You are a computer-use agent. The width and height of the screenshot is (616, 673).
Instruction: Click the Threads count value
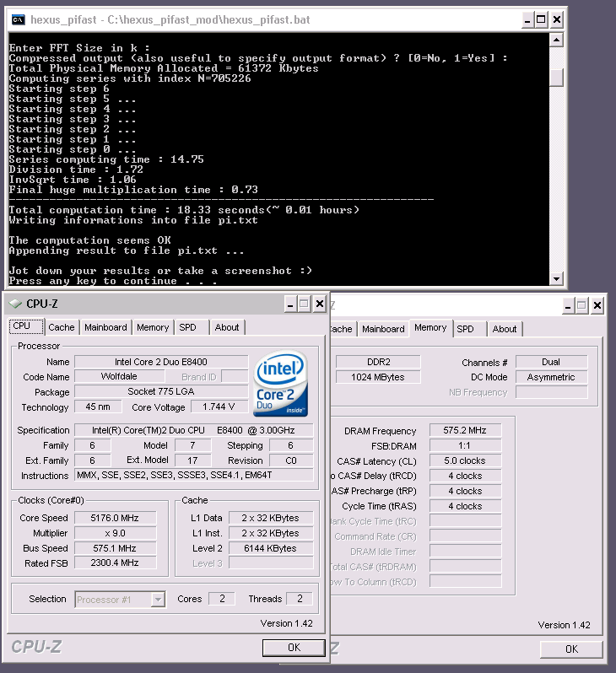[x=300, y=599]
